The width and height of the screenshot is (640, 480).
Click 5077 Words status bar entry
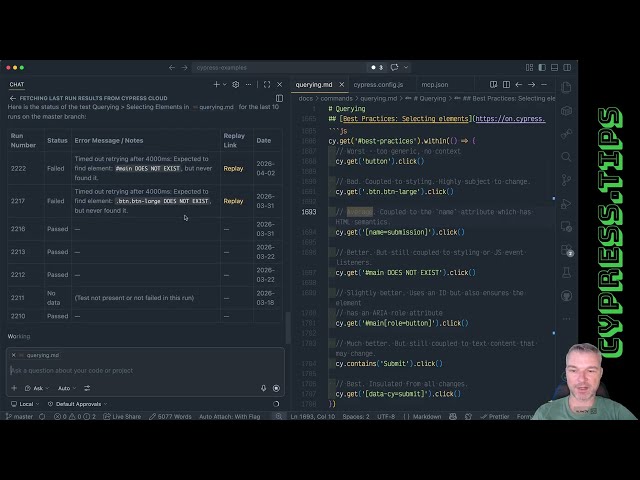point(170,416)
